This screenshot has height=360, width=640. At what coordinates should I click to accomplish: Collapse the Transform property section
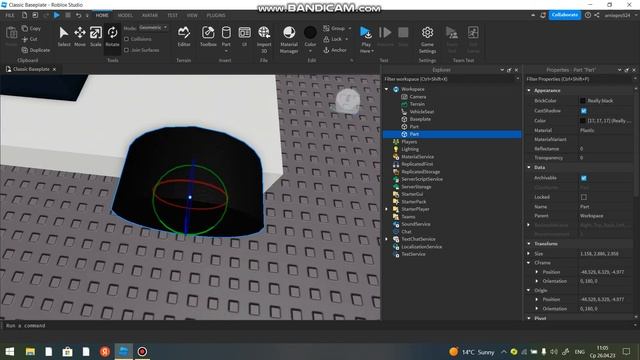point(529,244)
